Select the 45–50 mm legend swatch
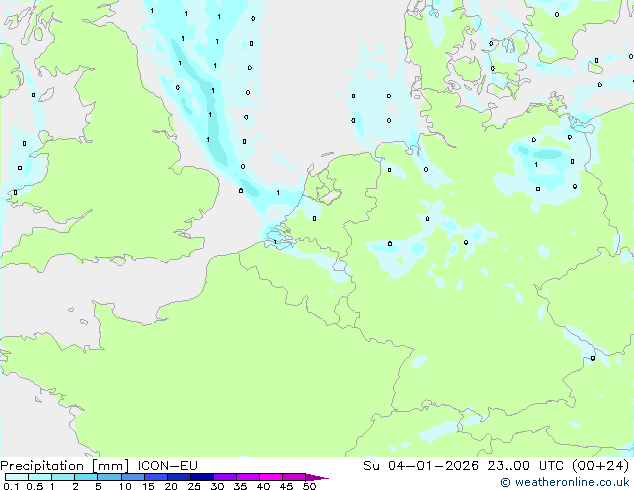 294,477
